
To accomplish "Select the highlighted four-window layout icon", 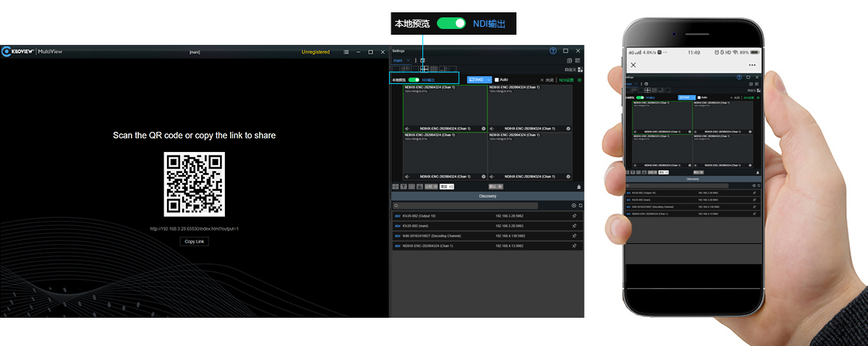I will click(425, 69).
